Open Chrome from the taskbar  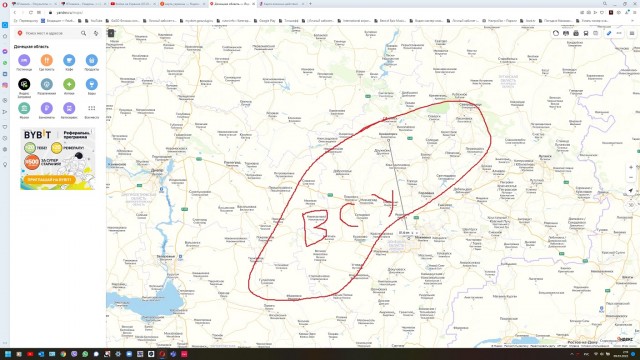point(63,354)
